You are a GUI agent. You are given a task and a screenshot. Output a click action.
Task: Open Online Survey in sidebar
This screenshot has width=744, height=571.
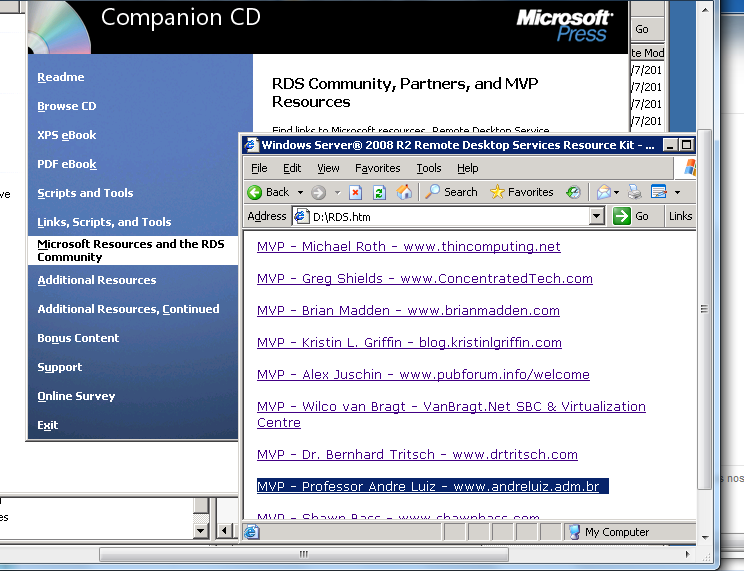pyautogui.click(x=76, y=396)
